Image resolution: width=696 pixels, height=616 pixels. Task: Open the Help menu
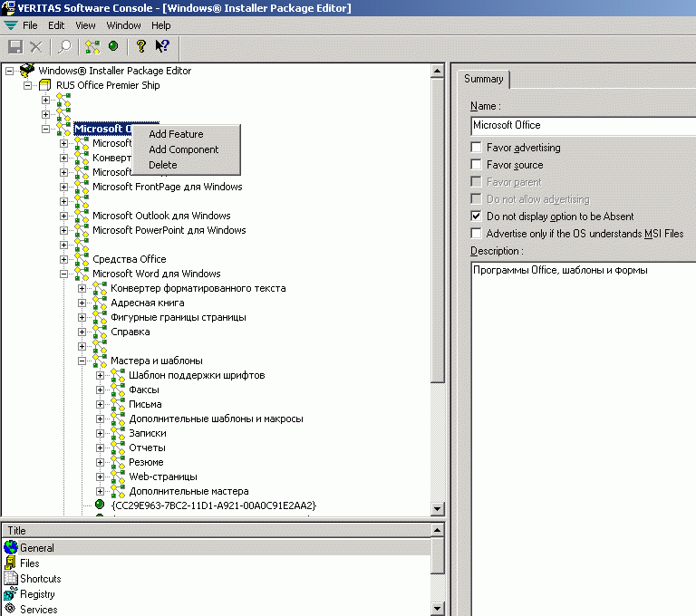coord(160,25)
